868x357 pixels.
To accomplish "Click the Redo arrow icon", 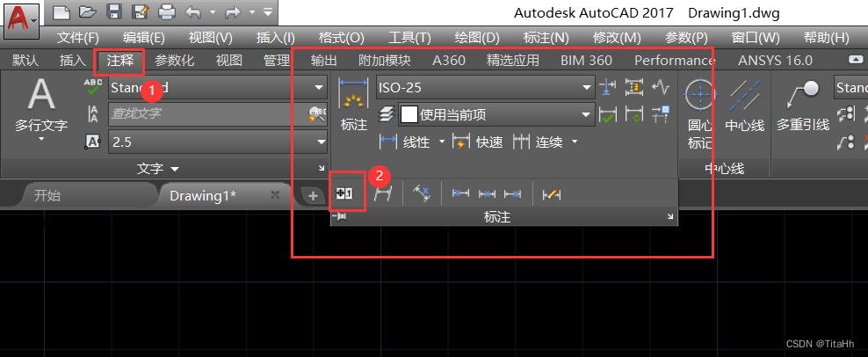I will coord(235,11).
